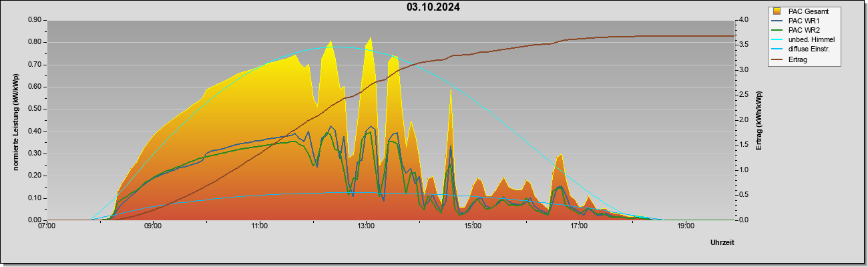Click the 0.90 value on left axis
The height and width of the screenshot is (267, 868).
35,20
